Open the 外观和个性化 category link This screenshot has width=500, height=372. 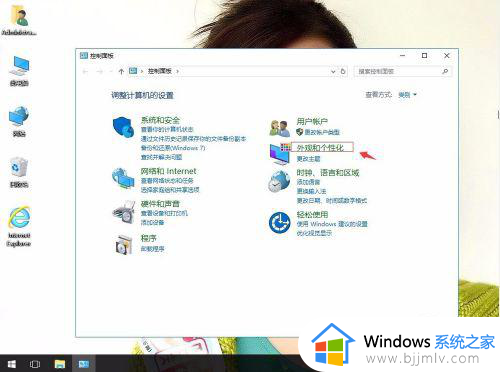coord(320,148)
